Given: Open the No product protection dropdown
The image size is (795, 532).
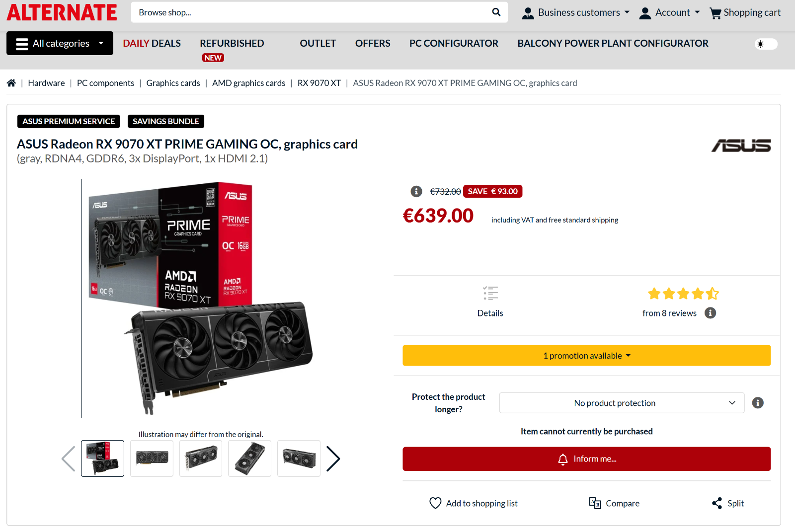Looking at the screenshot, I should click(622, 403).
